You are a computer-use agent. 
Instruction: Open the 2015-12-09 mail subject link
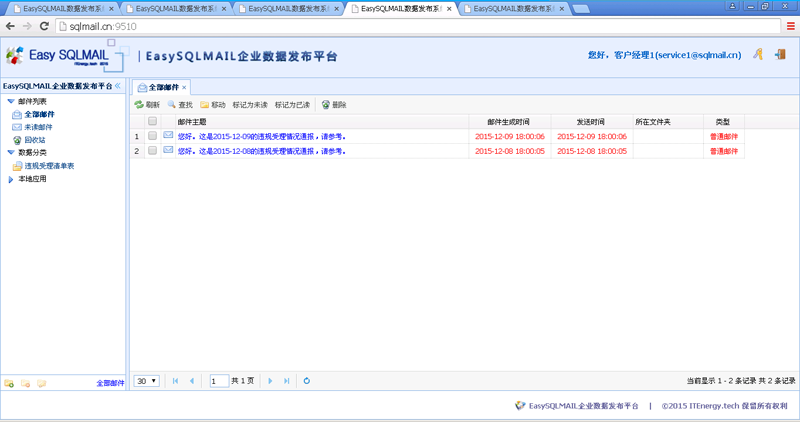[262, 136]
